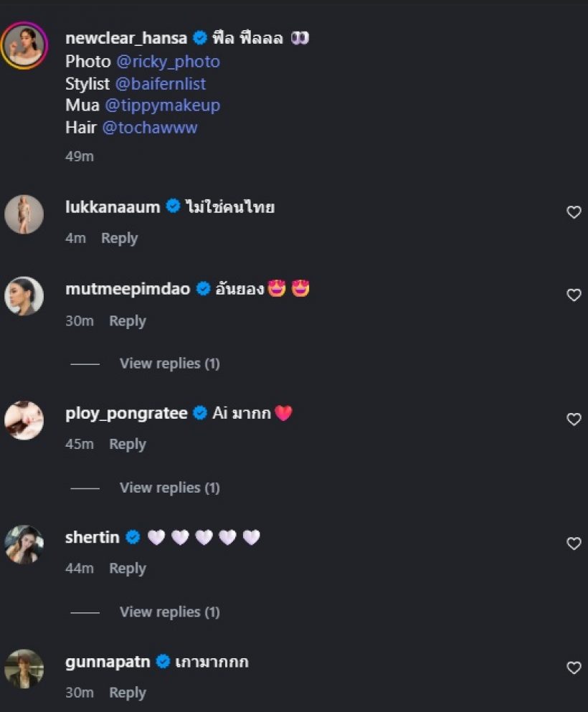Like mutmeepimdao's comment with the heart
588x712 pixels.
(574, 295)
